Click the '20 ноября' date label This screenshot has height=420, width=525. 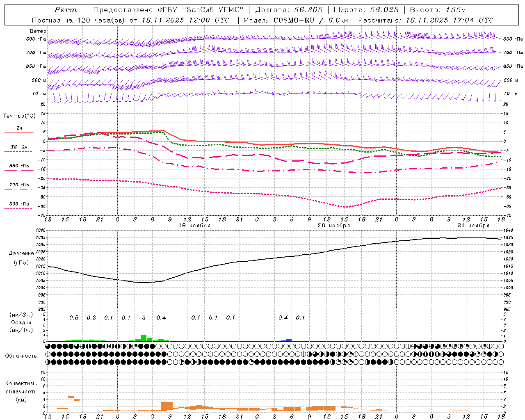pyautogui.click(x=334, y=226)
